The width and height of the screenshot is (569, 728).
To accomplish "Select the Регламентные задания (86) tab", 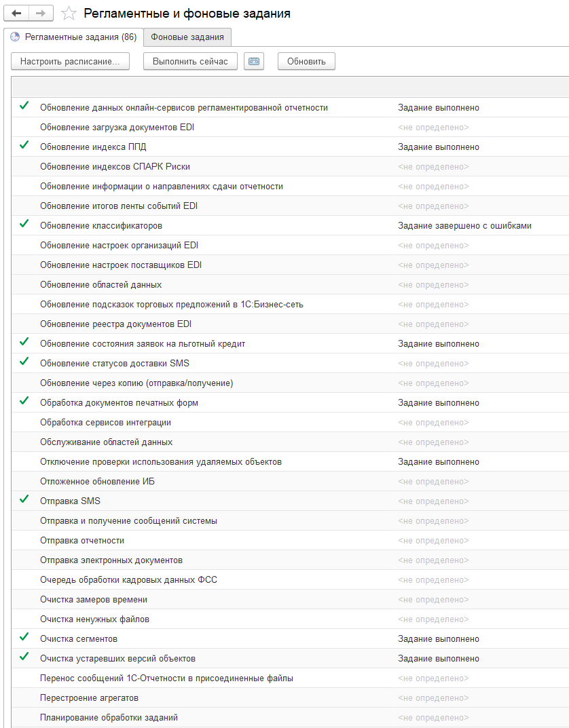I will point(74,37).
